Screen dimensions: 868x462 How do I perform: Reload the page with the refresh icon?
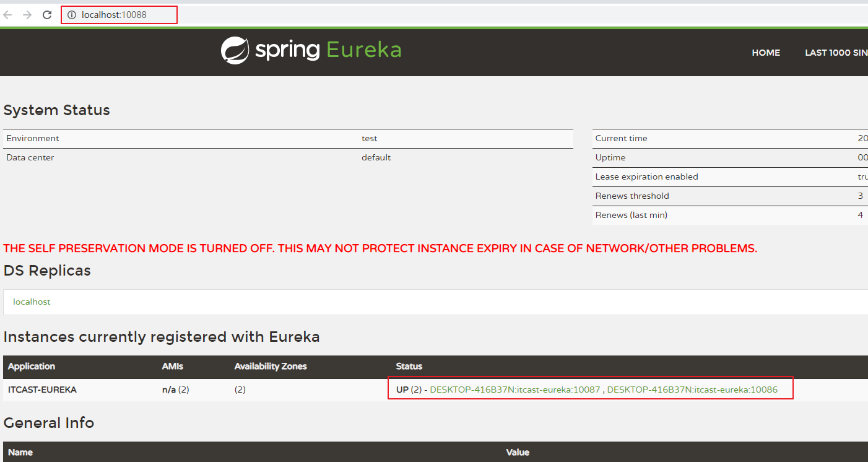coord(47,15)
